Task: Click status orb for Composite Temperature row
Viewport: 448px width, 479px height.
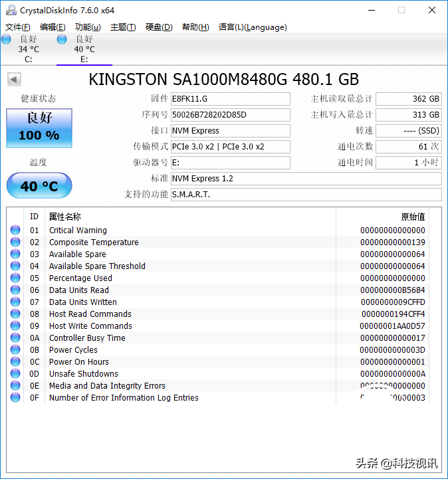Action: (15, 242)
